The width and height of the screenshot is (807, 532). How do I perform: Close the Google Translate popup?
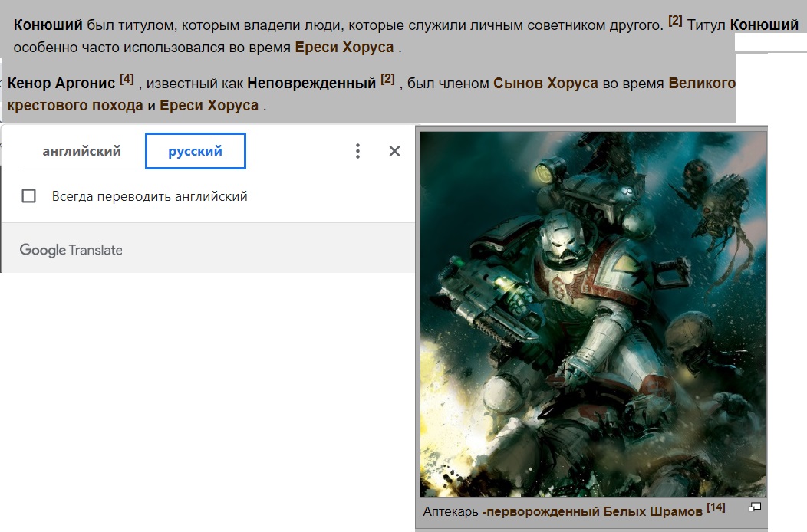pos(394,151)
